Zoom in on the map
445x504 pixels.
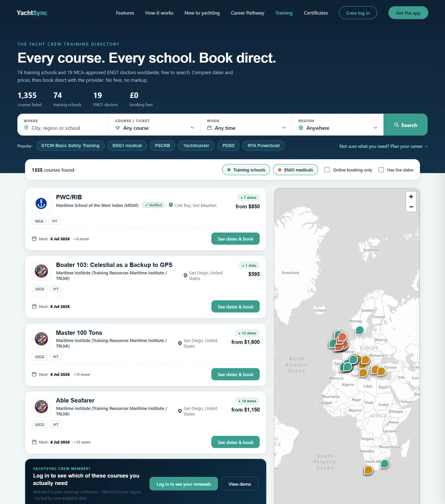(411, 197)
